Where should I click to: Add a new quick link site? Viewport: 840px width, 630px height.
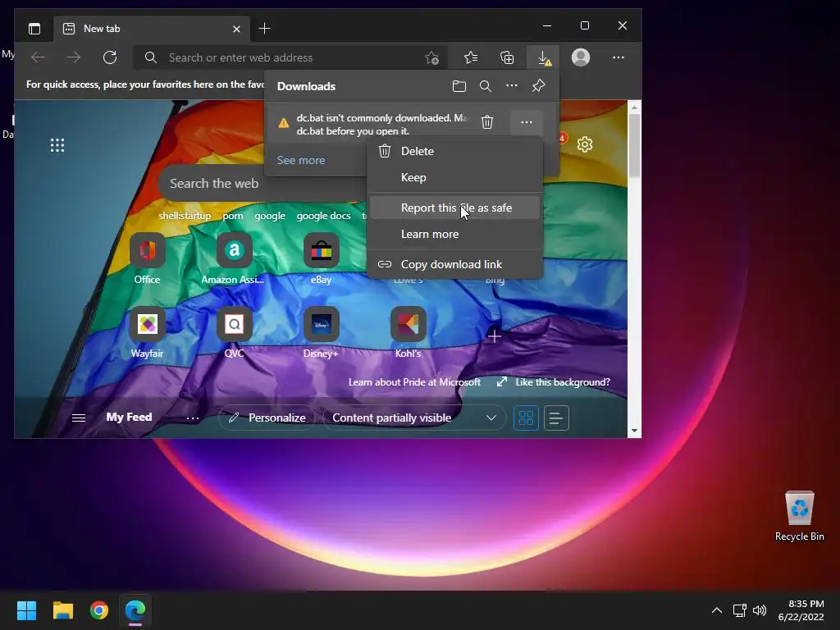coord(495,336)
